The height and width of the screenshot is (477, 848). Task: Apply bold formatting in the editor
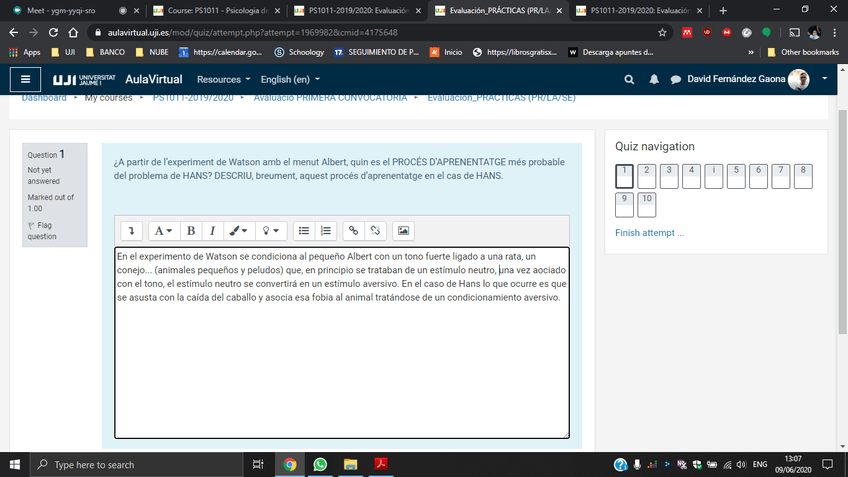point(191,231)
